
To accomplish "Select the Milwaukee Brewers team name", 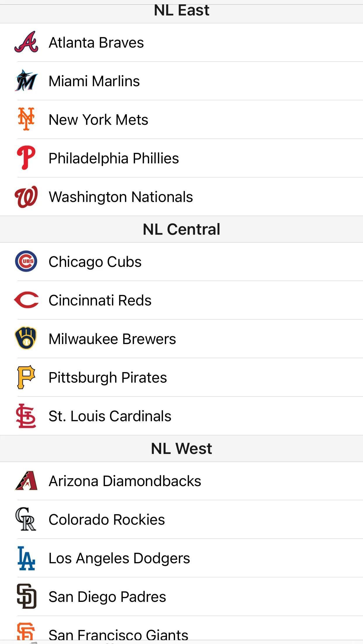I will pos(112,339).
